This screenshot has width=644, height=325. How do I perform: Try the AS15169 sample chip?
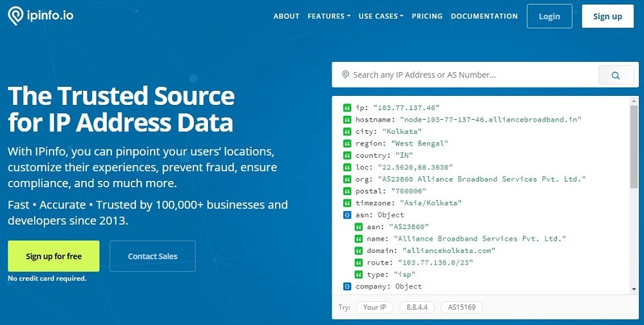[462, 308]
